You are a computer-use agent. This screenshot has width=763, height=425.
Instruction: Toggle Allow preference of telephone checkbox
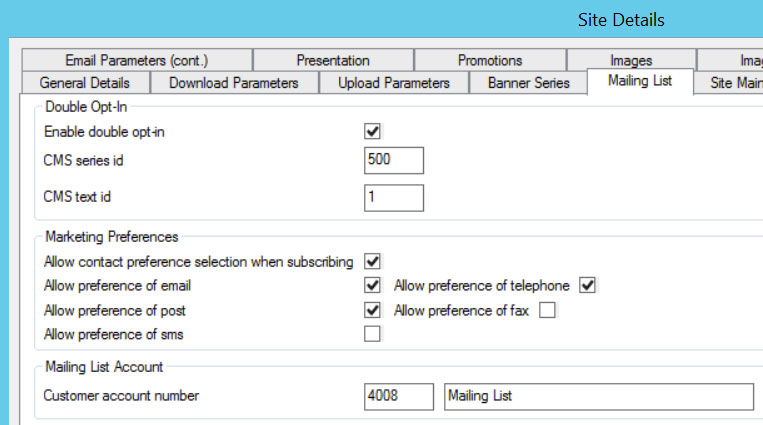[x=587, y=285]
